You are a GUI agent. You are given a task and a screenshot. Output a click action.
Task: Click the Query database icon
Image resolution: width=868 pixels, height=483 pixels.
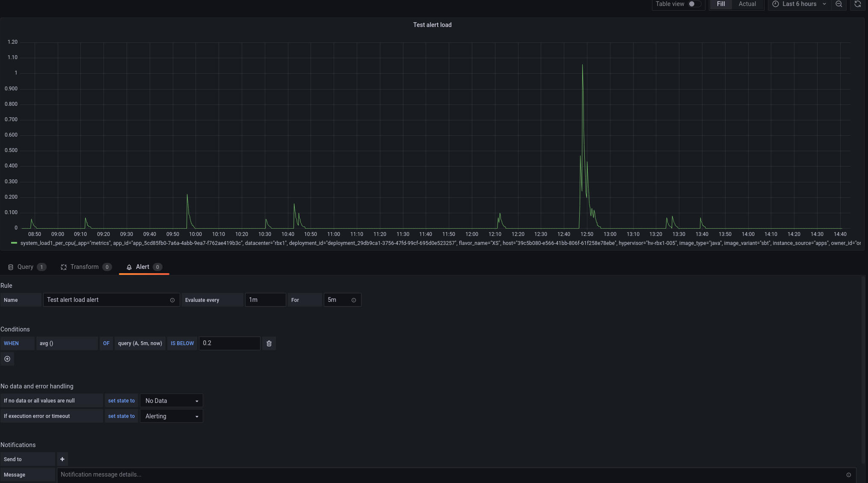click(11, 267)
